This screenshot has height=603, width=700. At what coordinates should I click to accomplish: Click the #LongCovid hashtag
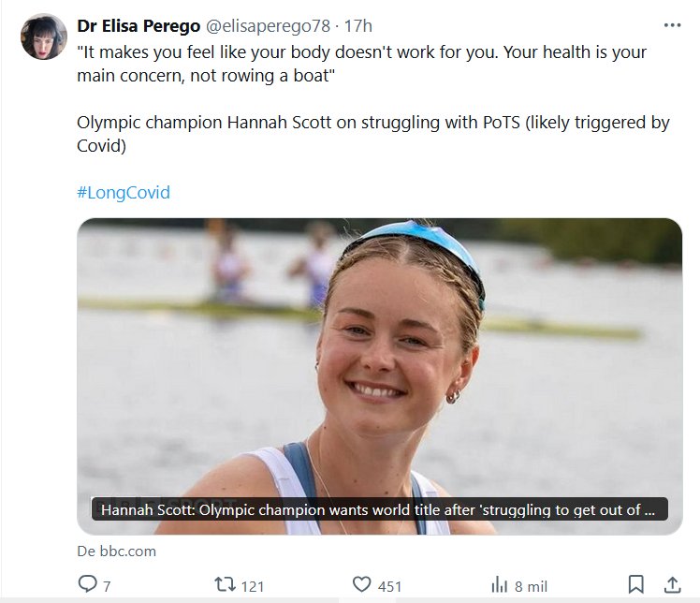(124, 193)
